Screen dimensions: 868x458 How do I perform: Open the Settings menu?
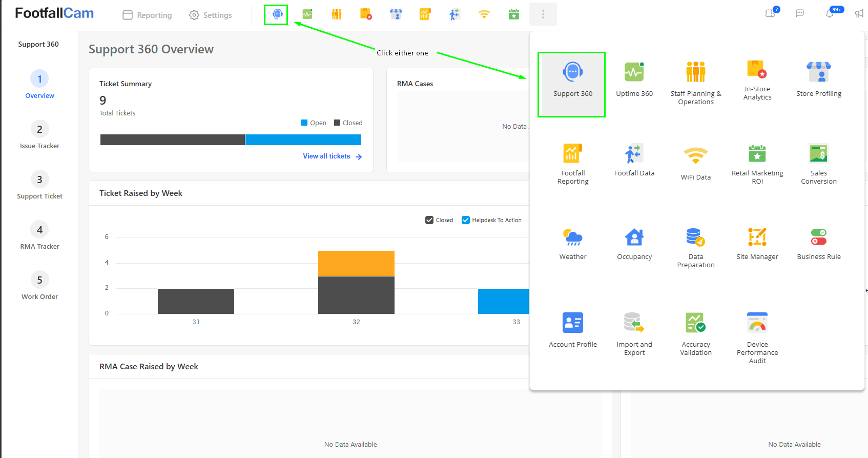point(211,15)
